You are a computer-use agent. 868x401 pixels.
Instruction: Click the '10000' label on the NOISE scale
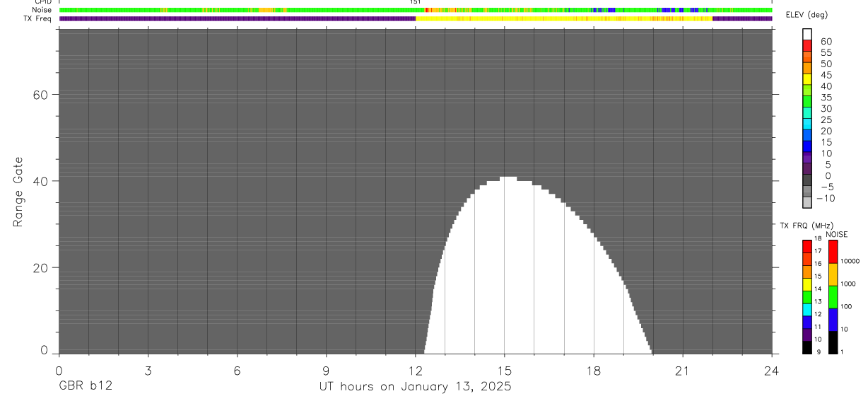click(x=850, y=261)
